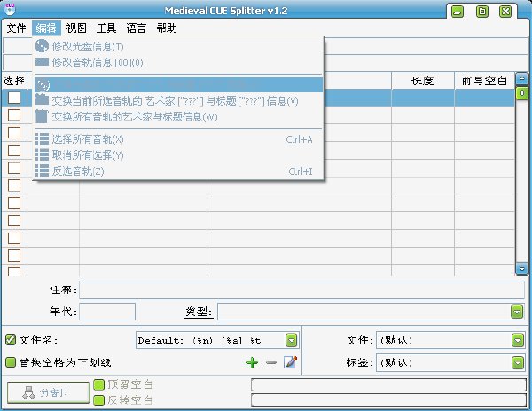Open the 帮助 menu
This screenshot has width=532, height=411.
point(167,28)
